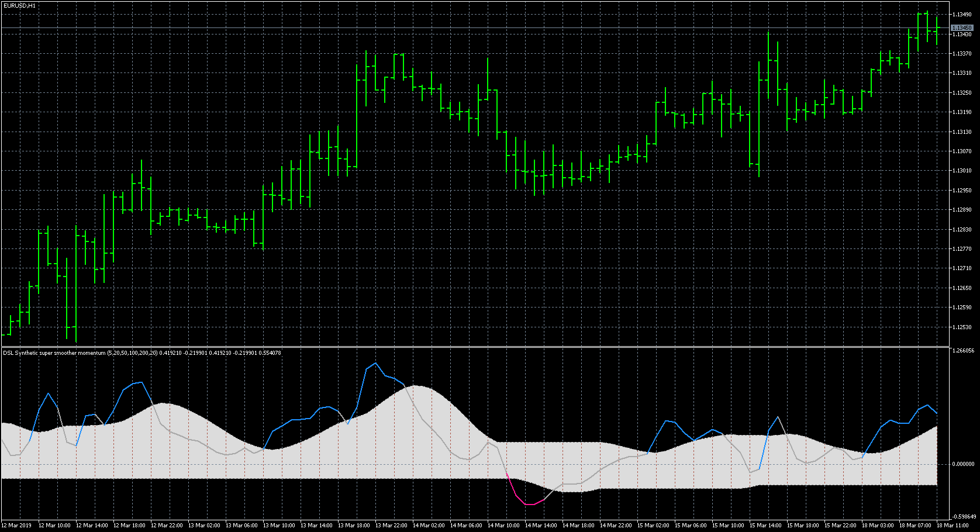This screenshot has height=532, width=980.
Task: Click the indicator zero level 0.000000 label
Action: [962, 464]
